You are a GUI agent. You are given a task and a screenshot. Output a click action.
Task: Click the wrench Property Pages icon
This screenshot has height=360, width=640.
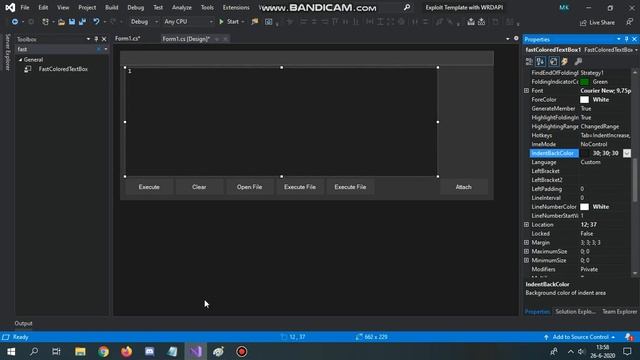[578, 62]
